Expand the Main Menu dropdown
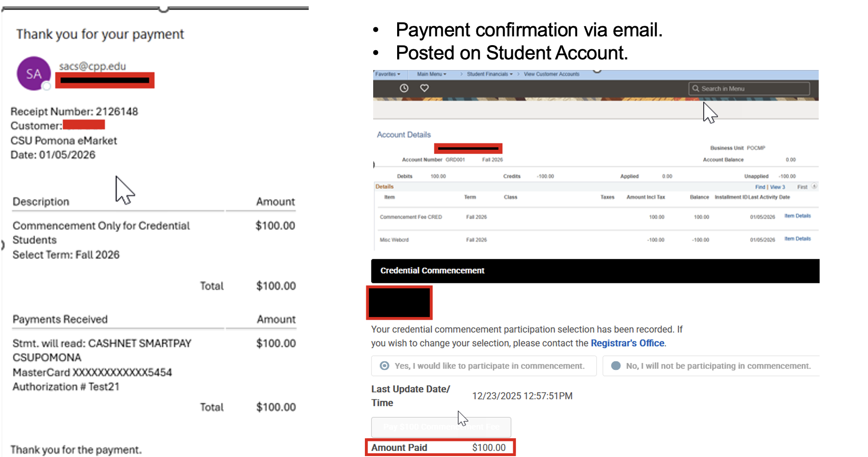 [431, 74]
